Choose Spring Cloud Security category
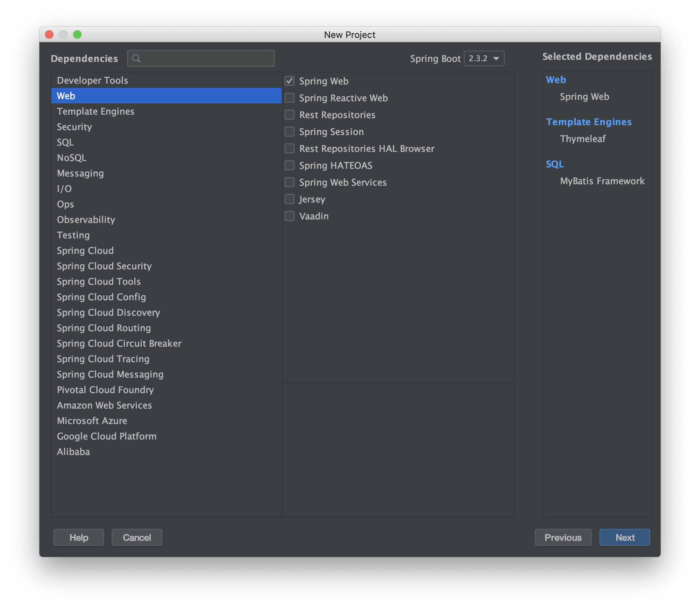The height and width of the screenshot is (609, 700). [166, 266]
